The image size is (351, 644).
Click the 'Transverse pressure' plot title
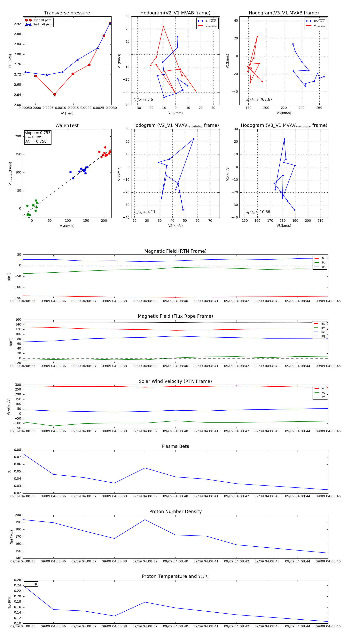click(x=67, y=13)
